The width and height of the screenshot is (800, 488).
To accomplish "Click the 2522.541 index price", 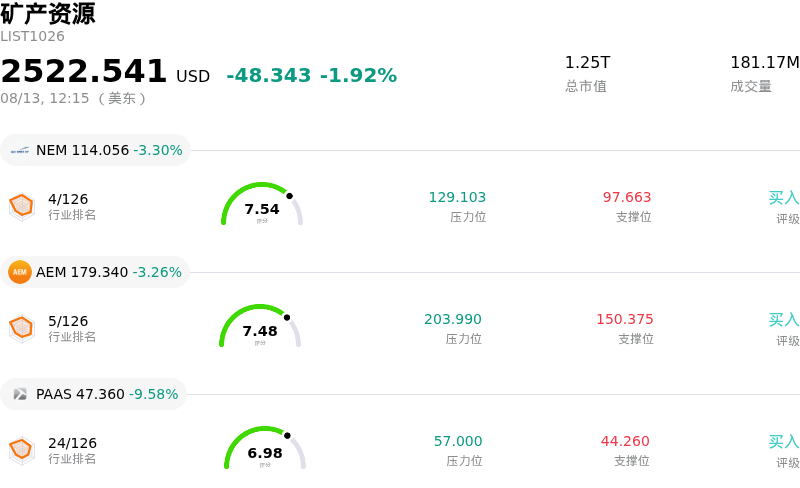I will tap(84, 70).
